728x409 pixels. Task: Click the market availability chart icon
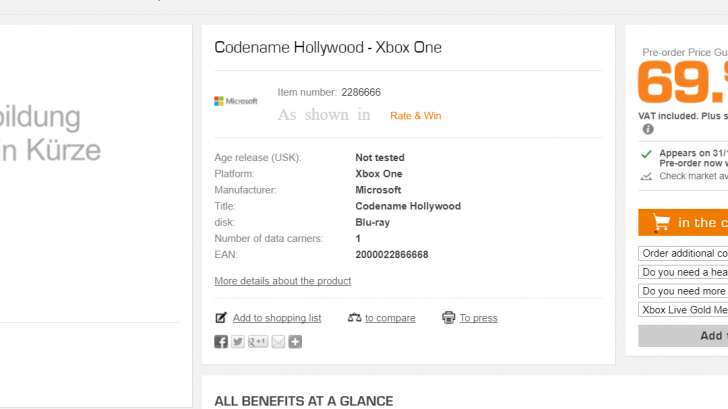coord(646,176)
